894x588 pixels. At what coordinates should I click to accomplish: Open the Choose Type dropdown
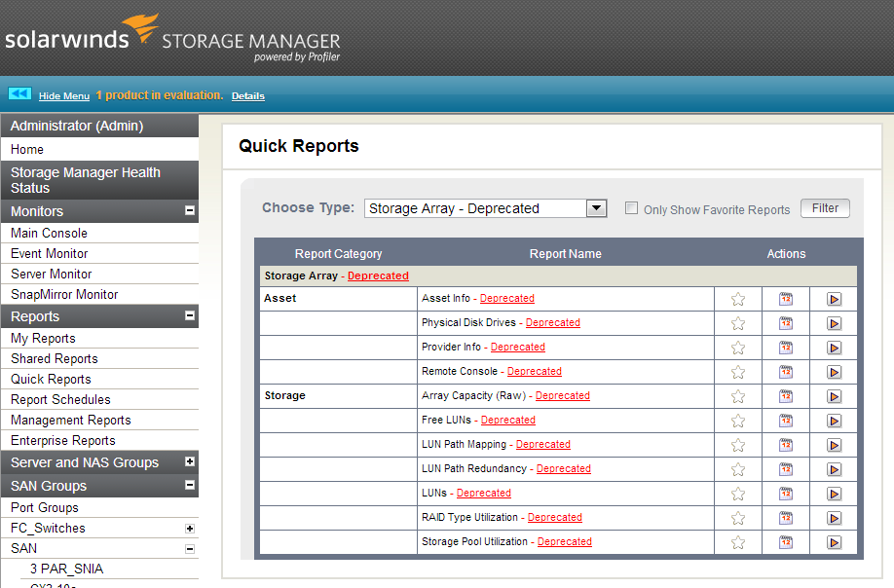coord(596,208)
